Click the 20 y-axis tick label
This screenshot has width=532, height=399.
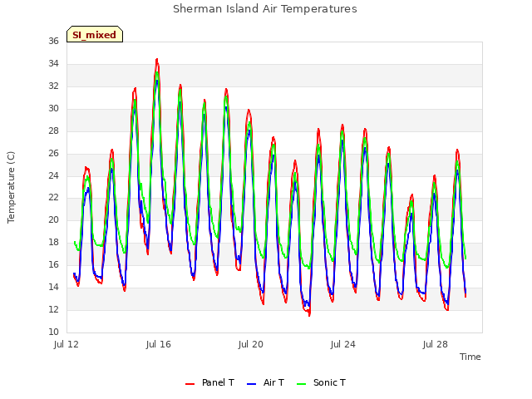click(53, 219)
